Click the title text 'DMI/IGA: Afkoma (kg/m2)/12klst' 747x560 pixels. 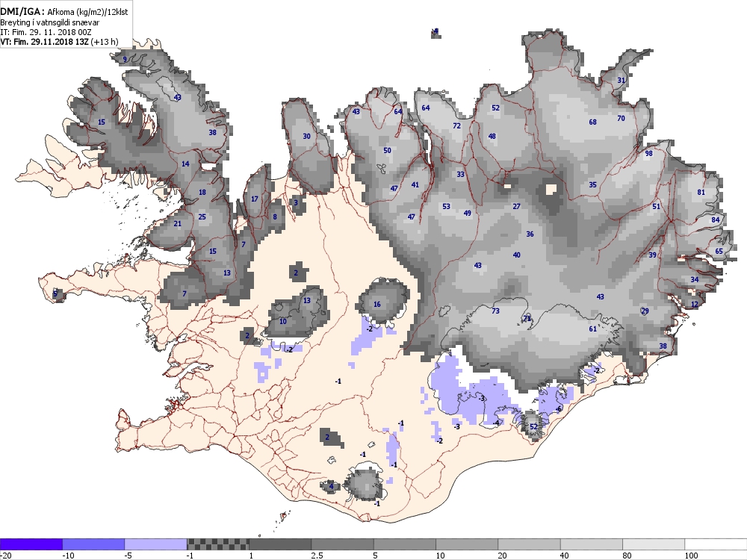64,13
